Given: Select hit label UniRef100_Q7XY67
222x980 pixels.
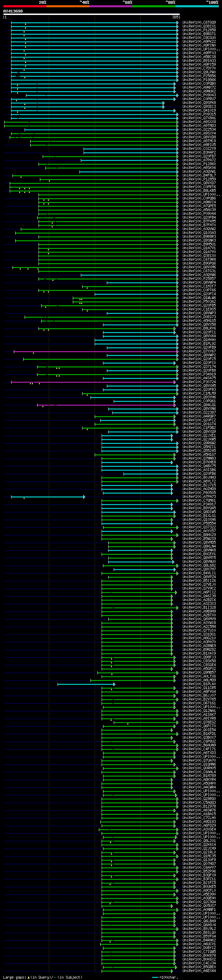Looking at the screenshot, I should point(199,351).
